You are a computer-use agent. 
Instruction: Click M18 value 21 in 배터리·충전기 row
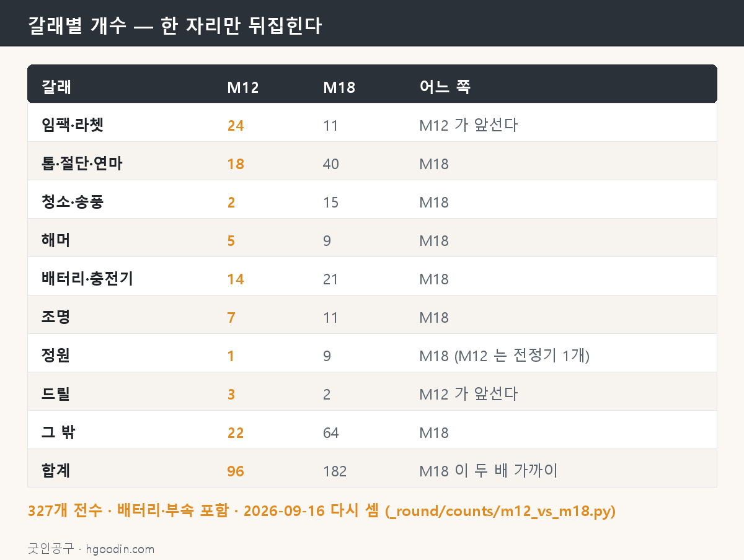click(x=331, y=279)
